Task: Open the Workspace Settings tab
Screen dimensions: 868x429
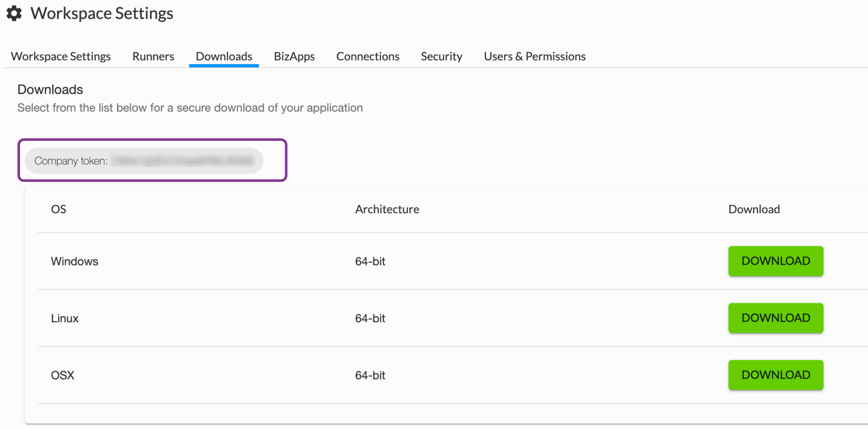Action: point(61,56)
